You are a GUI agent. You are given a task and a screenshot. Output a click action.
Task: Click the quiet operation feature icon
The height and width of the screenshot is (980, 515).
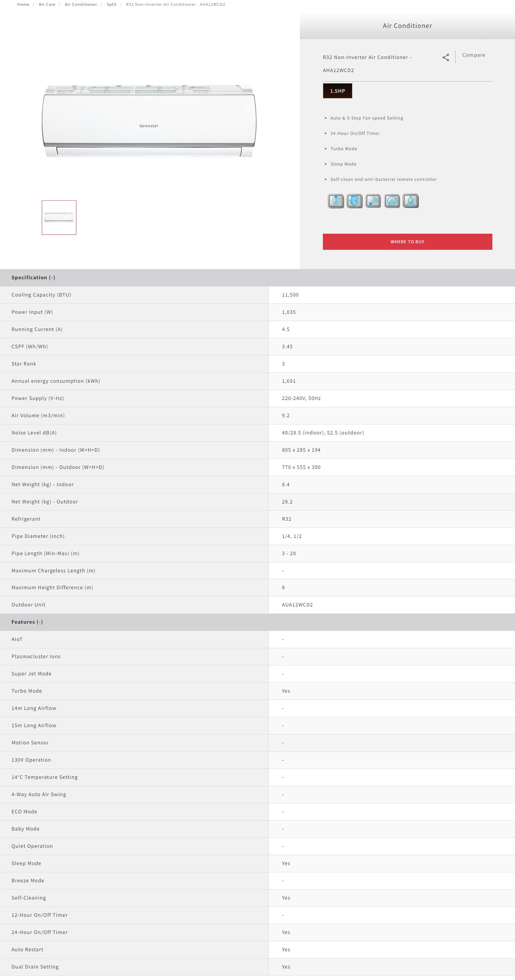tap(336, 201)
